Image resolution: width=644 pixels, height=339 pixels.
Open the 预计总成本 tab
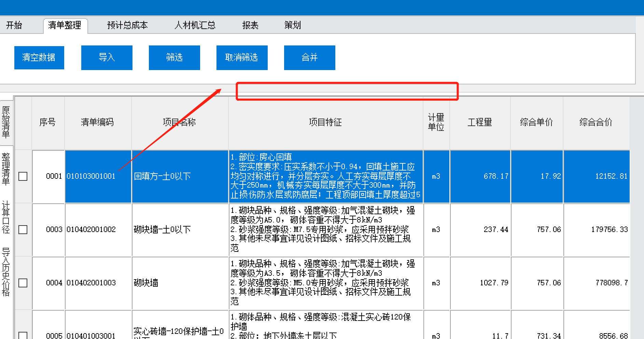coord(127,25)
